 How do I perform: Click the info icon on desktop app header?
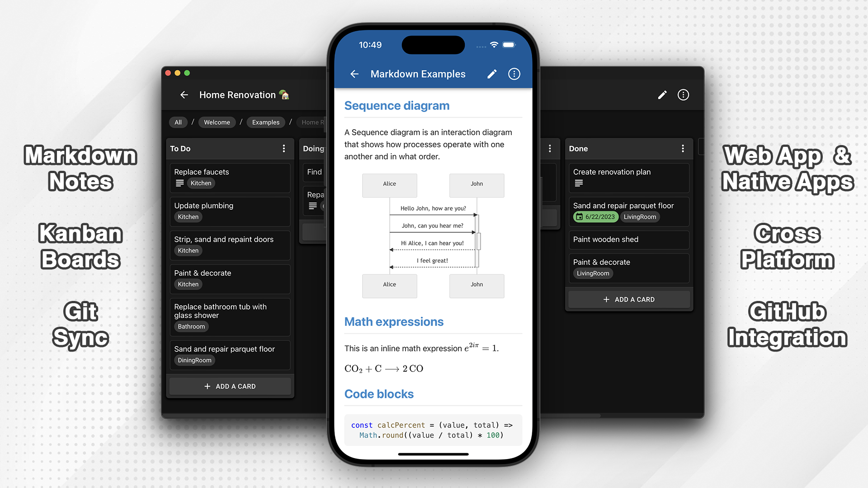[684, 95]
